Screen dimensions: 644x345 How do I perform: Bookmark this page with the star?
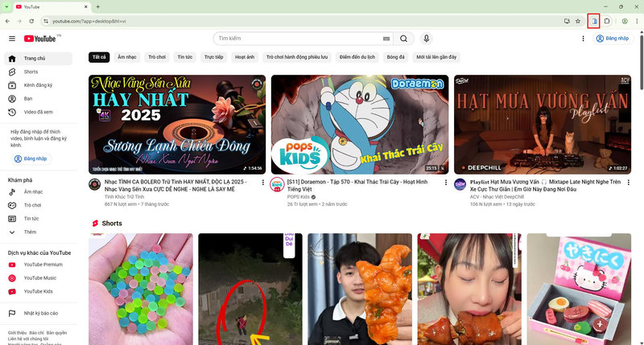(x=578, y=21)
